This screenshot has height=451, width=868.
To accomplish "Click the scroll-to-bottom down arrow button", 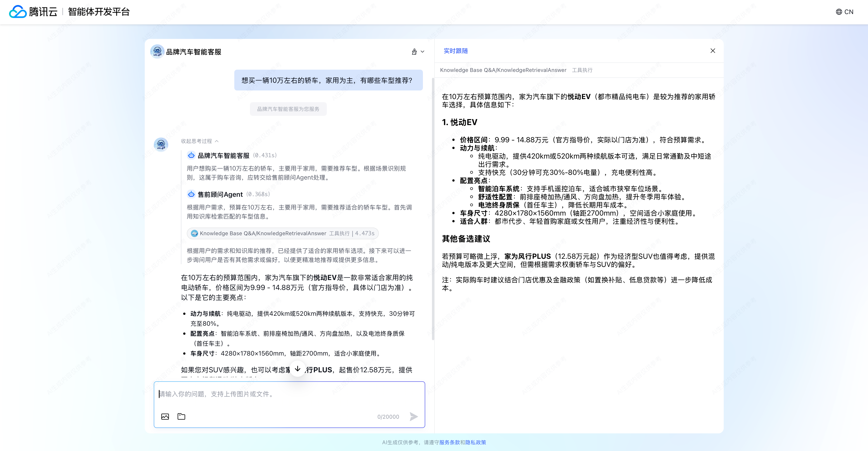I will [x=298, y=369].
